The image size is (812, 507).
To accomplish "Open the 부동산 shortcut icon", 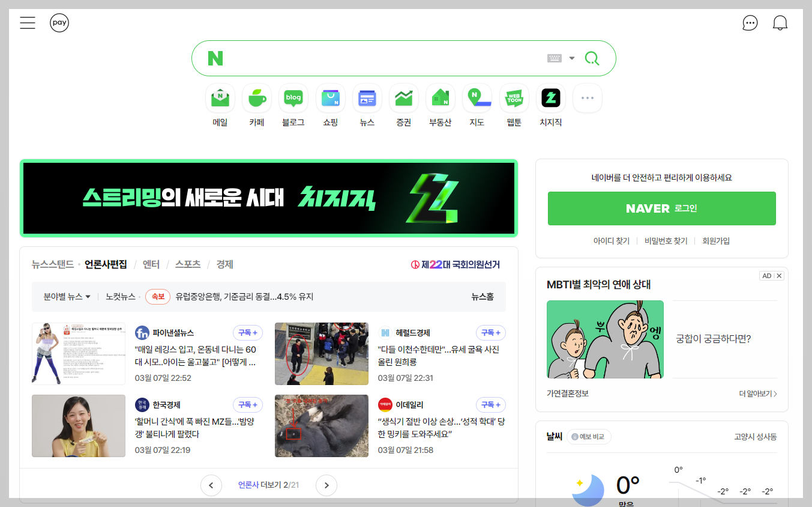I will pyautogui.click(x=441, y=98).
